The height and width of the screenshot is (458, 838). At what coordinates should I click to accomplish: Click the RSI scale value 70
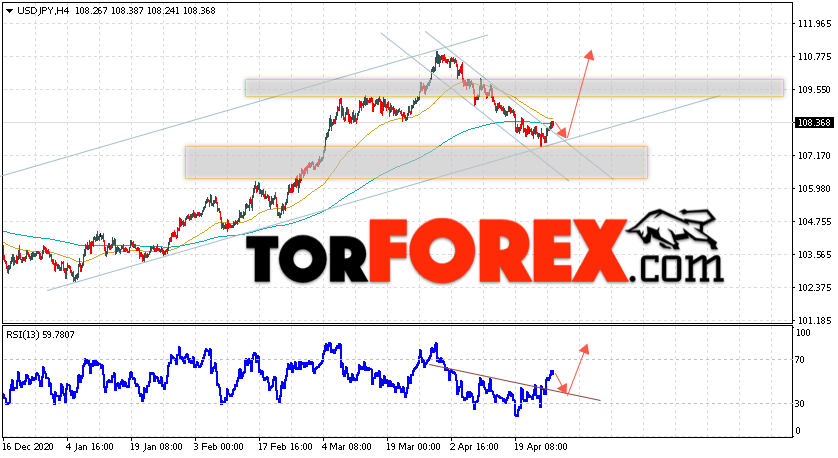(800, 360)
